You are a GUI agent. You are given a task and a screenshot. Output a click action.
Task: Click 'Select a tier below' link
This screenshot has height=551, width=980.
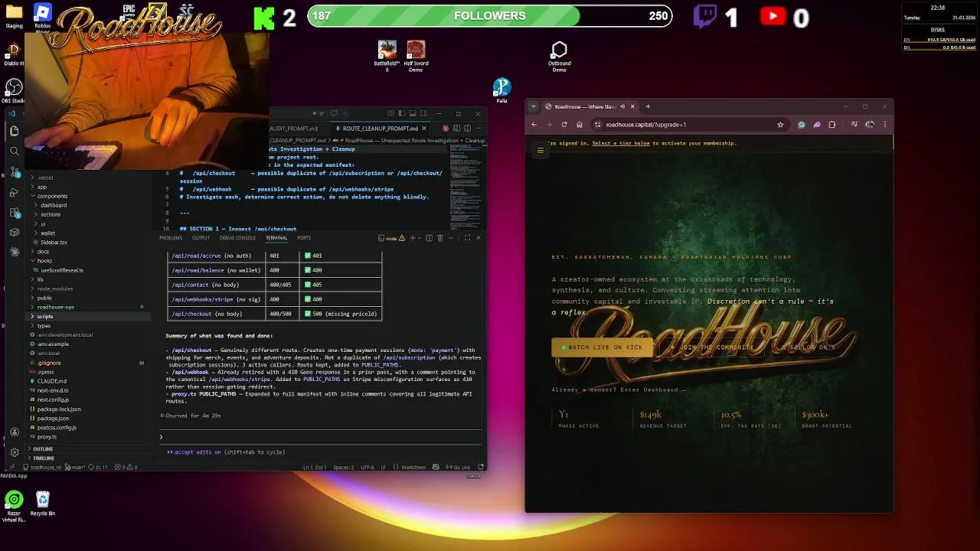tap(621, 143)
